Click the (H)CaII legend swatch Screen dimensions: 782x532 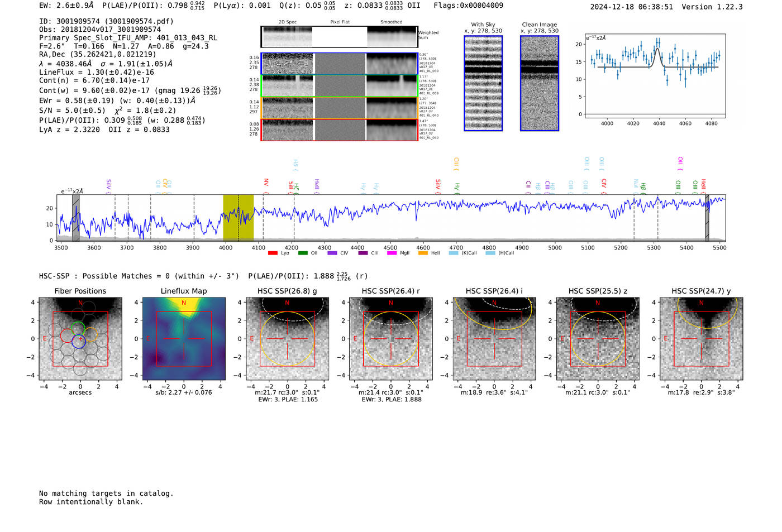(490, 253)
